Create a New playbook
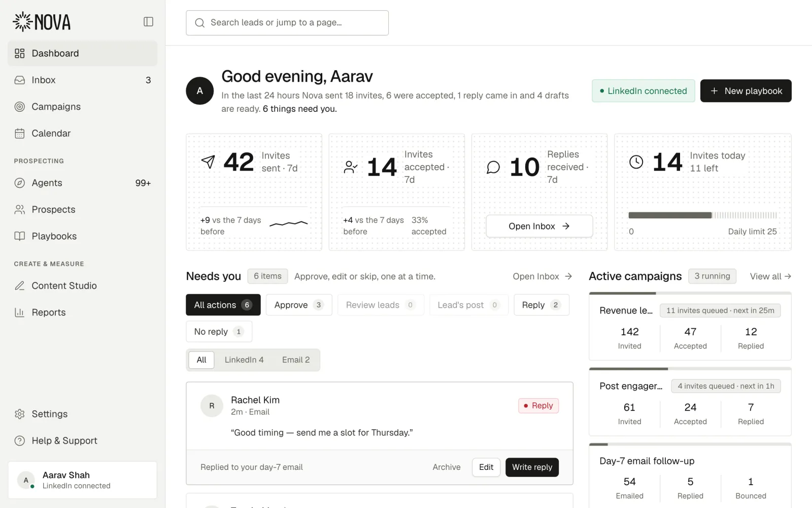Screen dimensions: 812x508 click(746, 91)
